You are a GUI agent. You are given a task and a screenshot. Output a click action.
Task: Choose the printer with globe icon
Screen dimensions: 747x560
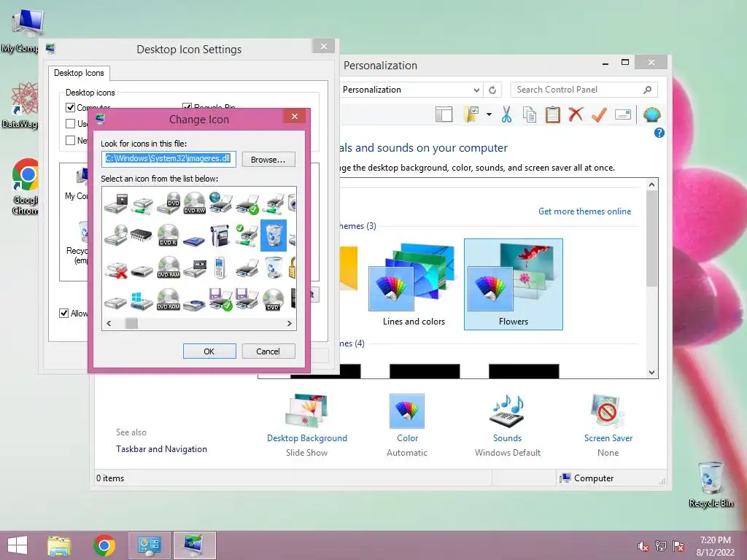point(220,203)
